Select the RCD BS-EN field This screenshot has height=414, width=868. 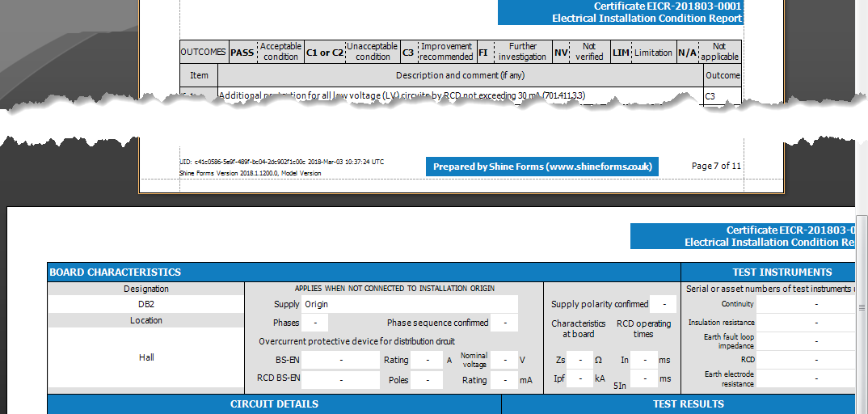pos(340,379)
